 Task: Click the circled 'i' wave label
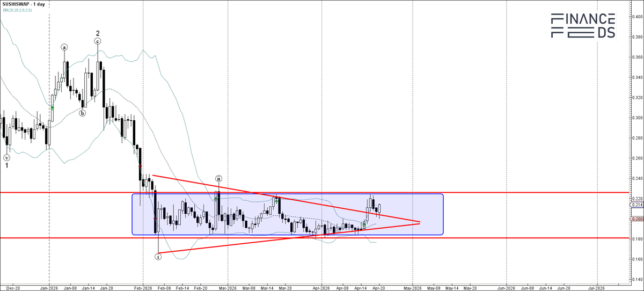158,257
